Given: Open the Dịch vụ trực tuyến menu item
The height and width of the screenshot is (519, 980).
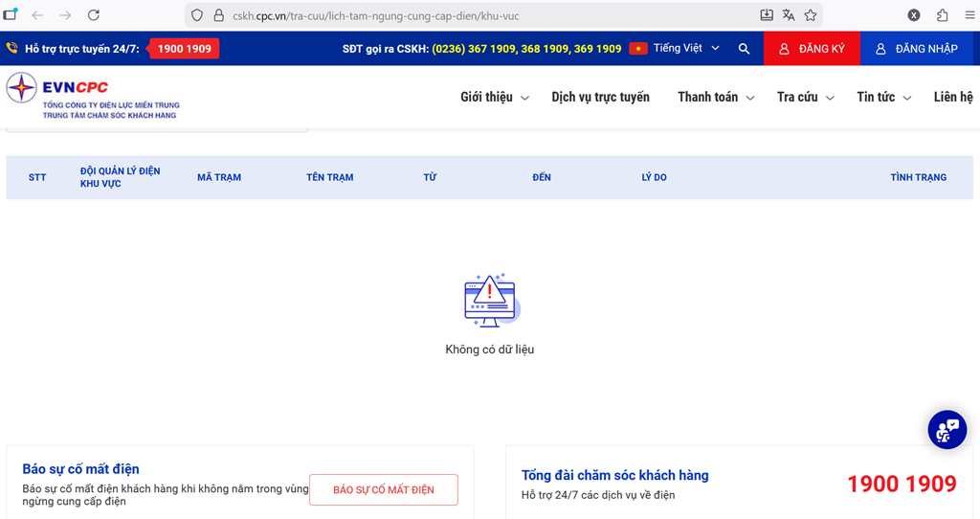Looking at the screenshot, I should [x=600, y=97].
